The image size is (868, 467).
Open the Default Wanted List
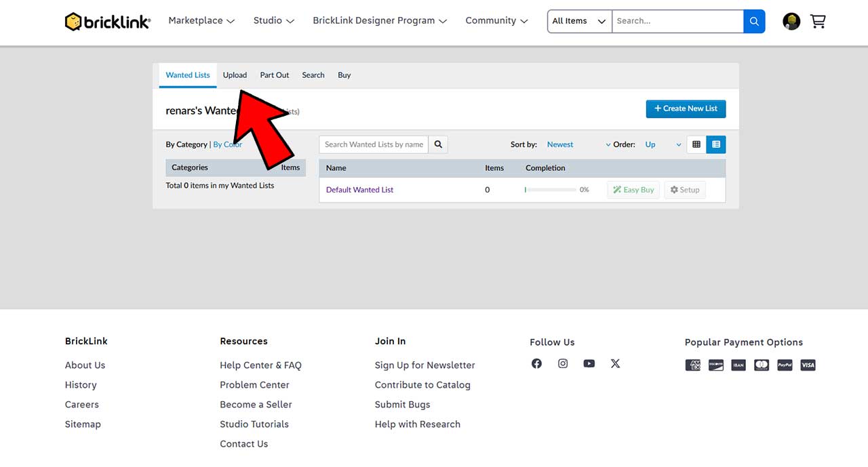click(359, 190)
